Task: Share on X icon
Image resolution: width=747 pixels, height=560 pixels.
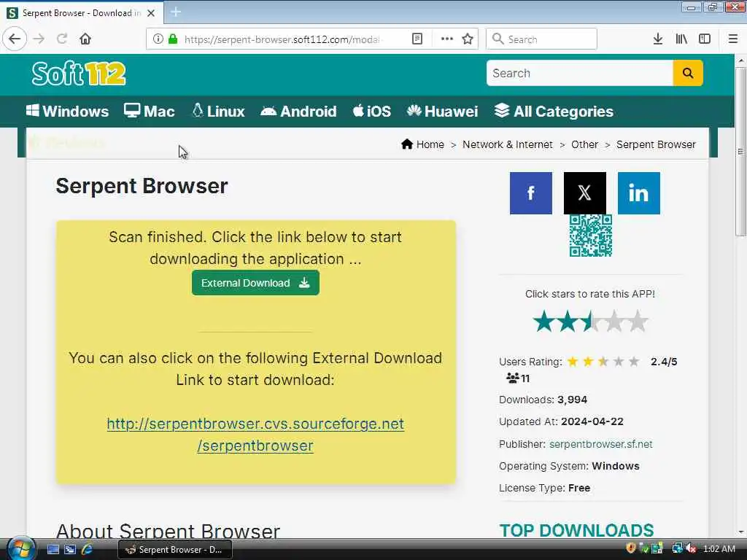Action: pos(584,192)
